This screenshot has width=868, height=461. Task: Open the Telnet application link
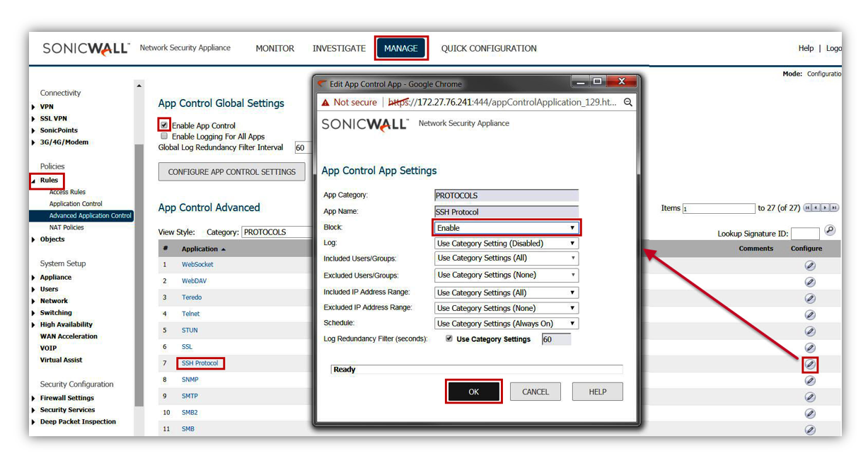(191, 314)
